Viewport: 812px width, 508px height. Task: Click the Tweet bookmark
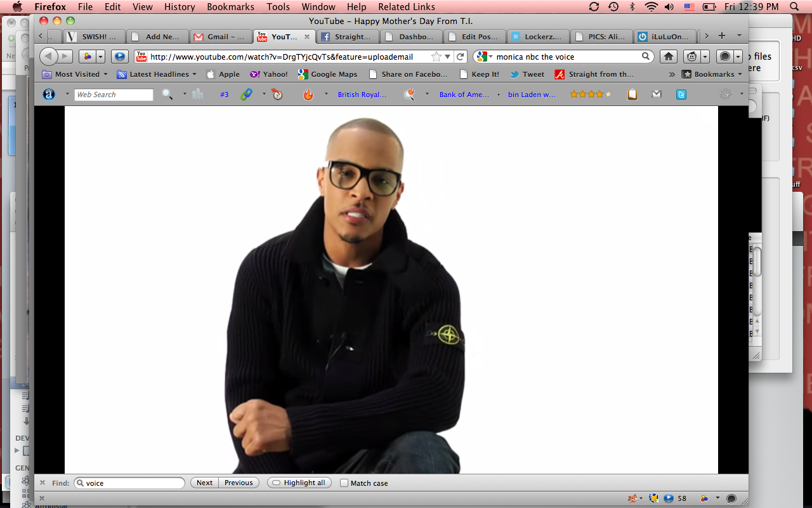(x=527, y=74)
